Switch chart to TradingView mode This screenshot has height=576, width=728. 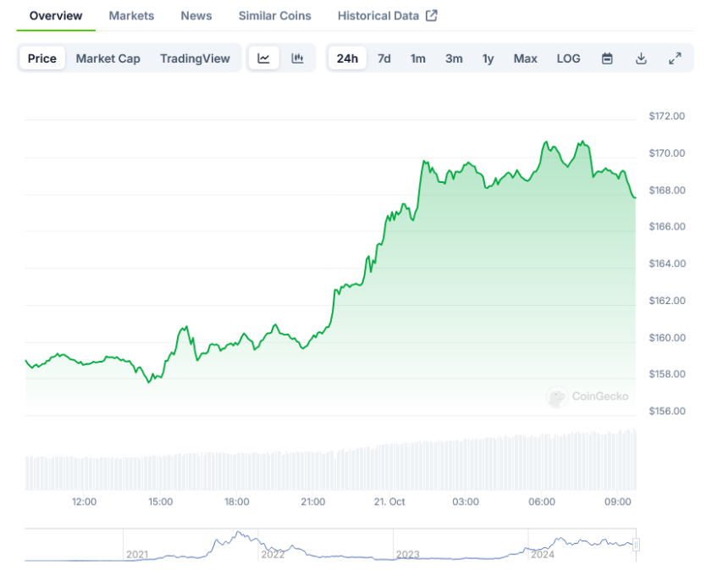coord(195,58)
